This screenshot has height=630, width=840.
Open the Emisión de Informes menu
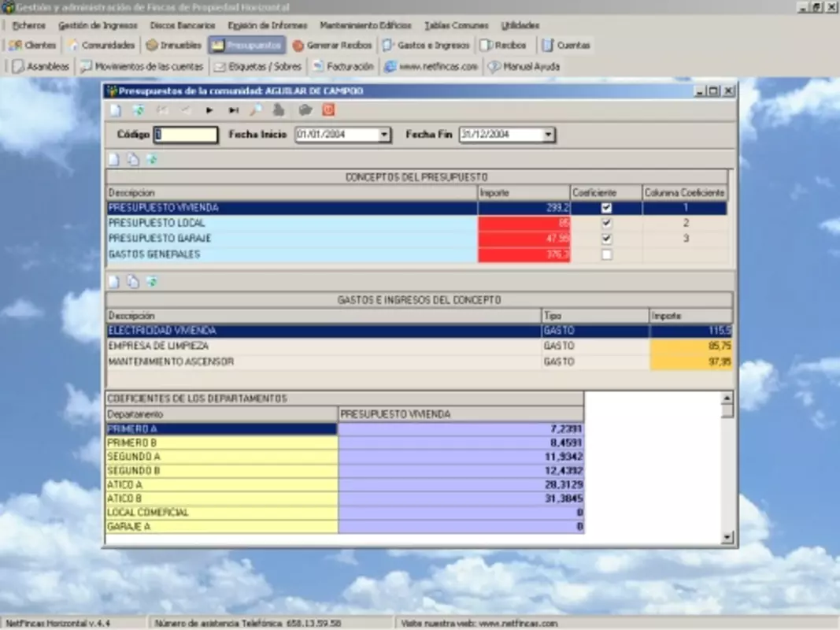(268, 25)
